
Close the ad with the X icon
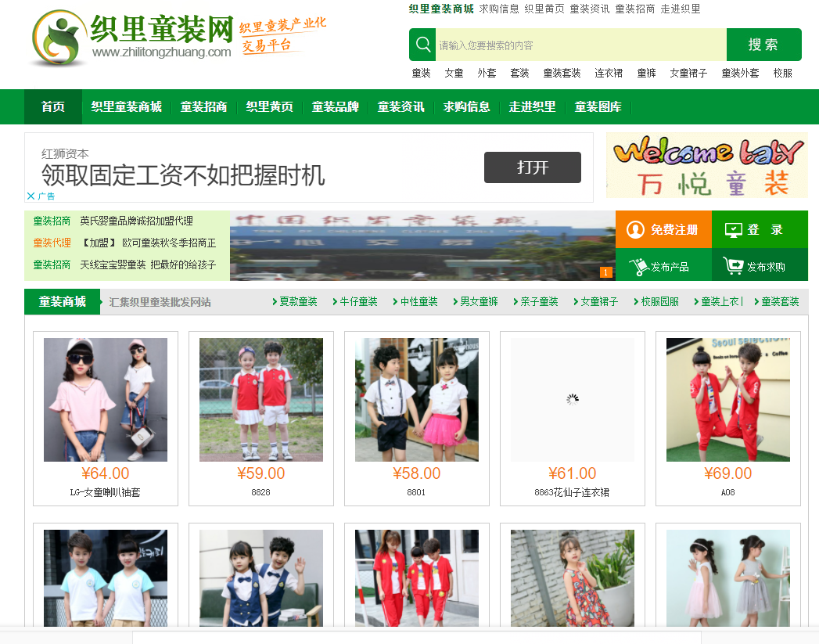point(31,196)
